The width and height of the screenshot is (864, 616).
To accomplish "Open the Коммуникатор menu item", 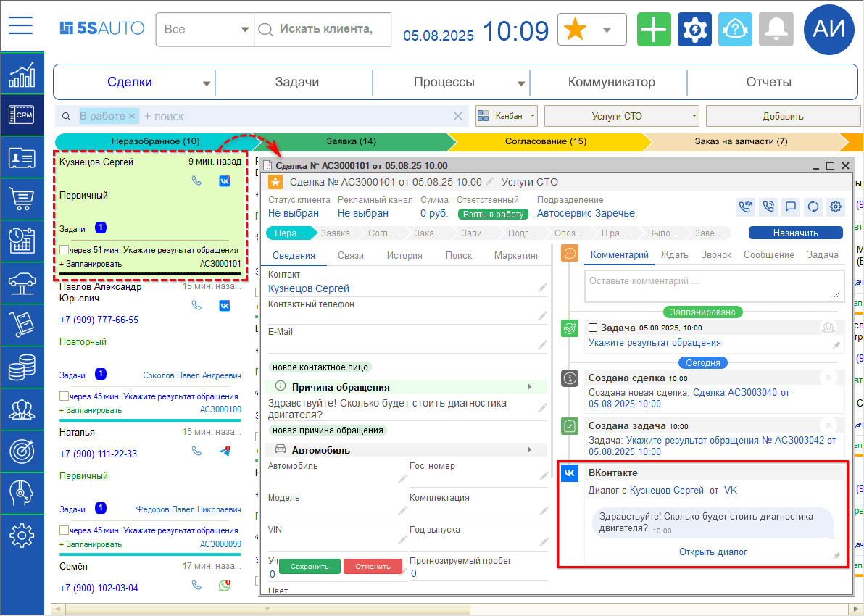I will point(611,82).
